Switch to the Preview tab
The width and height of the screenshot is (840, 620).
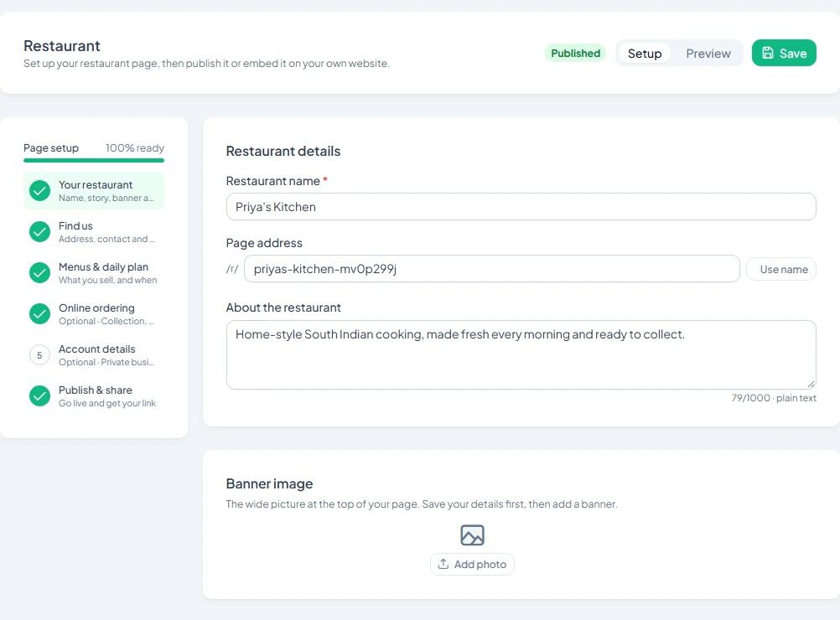click(x=708, y=54)
